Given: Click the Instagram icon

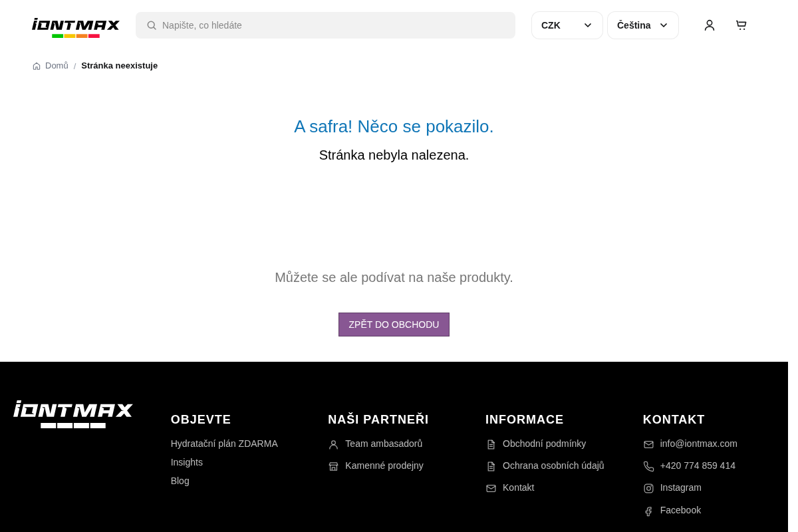Looking at the screenshot, I should (x=648, y=489).
